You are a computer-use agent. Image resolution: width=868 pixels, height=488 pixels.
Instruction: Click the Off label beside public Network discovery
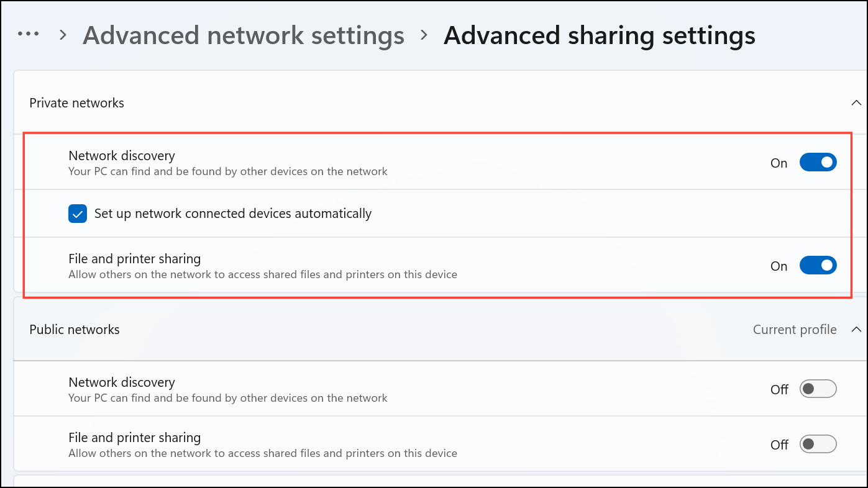pos(780,390)
